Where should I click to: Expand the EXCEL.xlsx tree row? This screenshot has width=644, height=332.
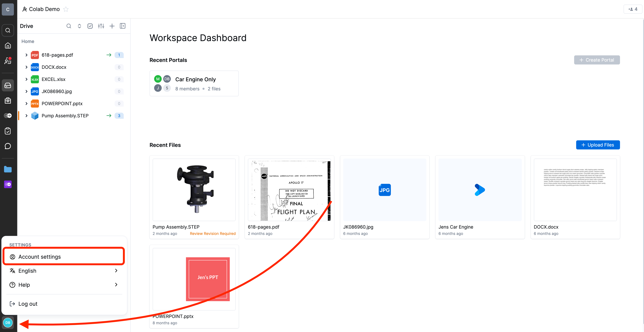point(26,79)
